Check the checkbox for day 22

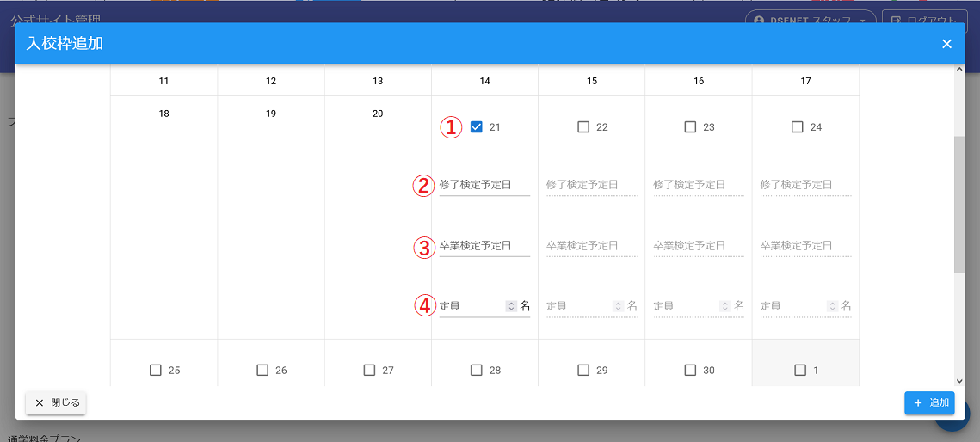(x=583, y=127)
